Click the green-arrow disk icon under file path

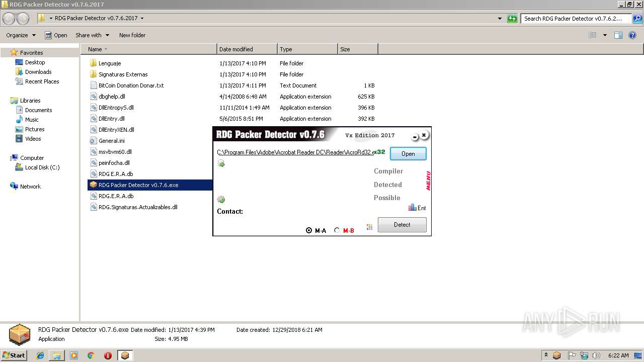(221, 163)
